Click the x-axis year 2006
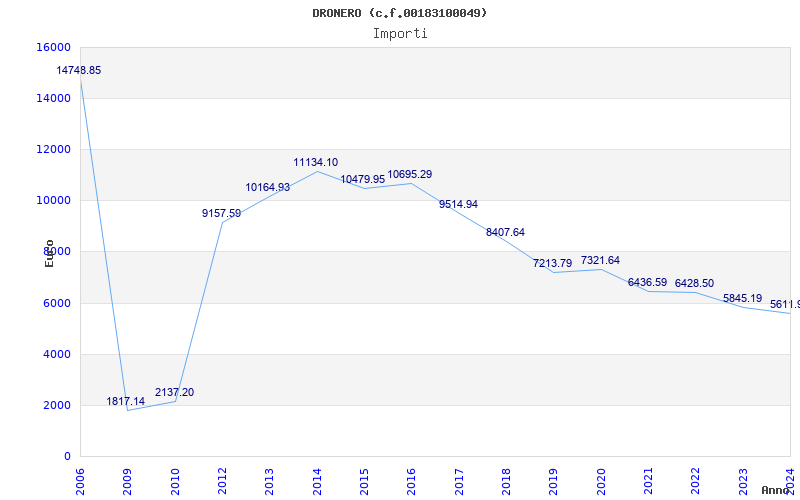The width and height of the screenshot is (800, 500). (x=80, y=482)
